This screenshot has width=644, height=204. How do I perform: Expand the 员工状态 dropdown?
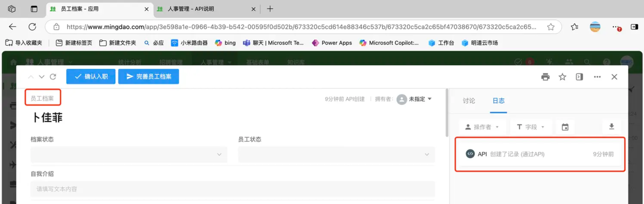(x=337, y=155)
